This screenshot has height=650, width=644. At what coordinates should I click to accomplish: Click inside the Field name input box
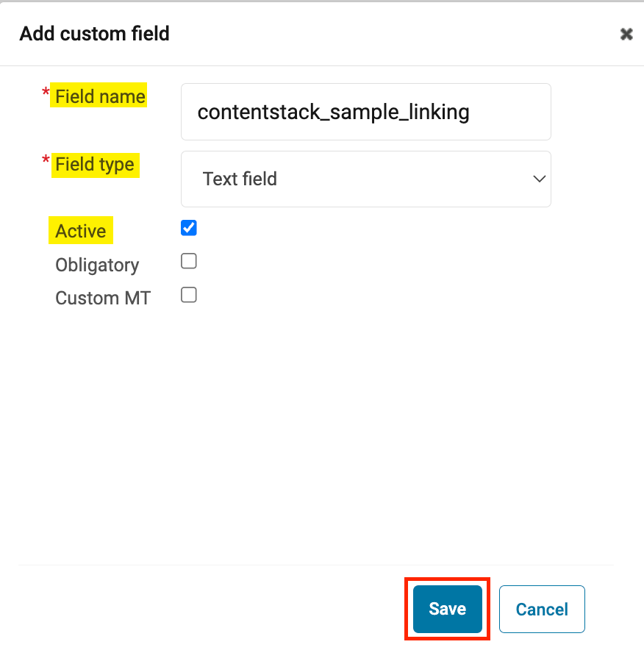click(365, 112)
